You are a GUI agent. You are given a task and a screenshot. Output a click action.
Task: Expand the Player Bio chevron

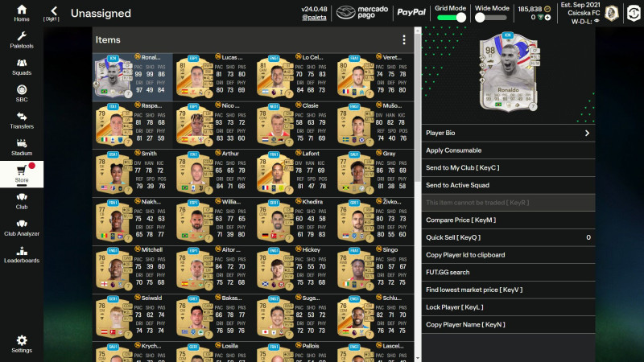[587, 133]
